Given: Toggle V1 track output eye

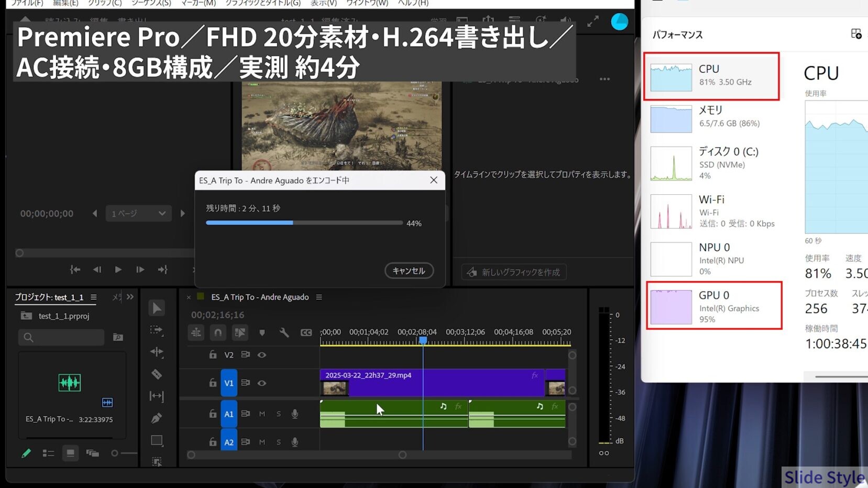Looking at the screenshot, I should [x=262, y=383].
